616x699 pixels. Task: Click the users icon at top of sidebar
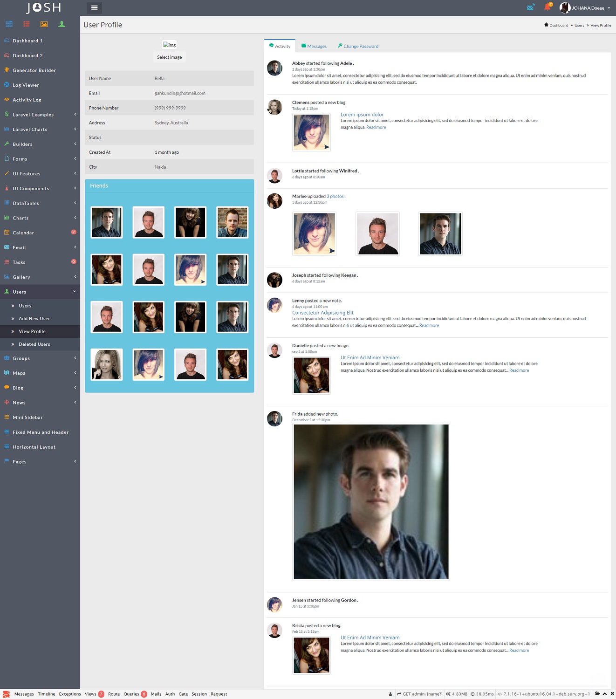coord(62,24)
